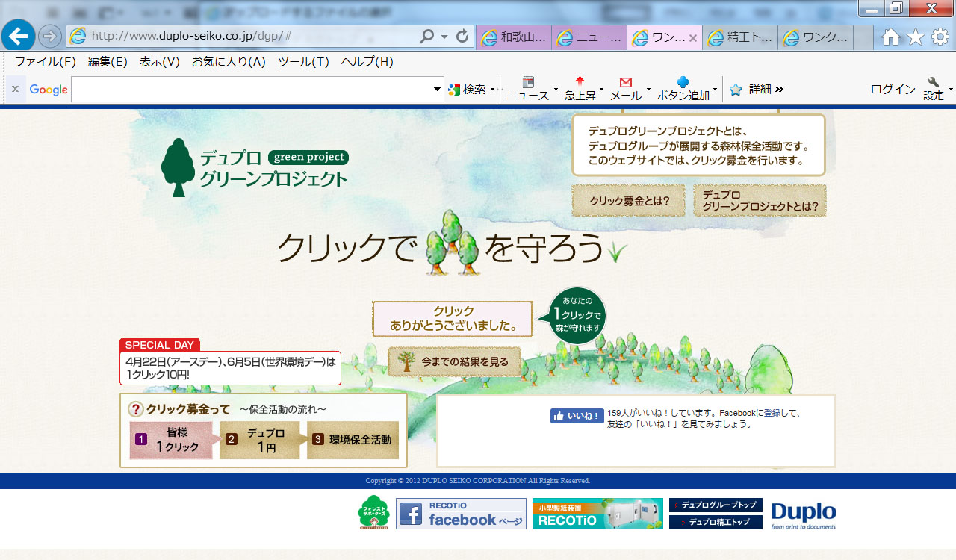Click the フォレストサポーターズ tree badge
Viewport: 956px width, 560px height.
(x=374, y=512)
